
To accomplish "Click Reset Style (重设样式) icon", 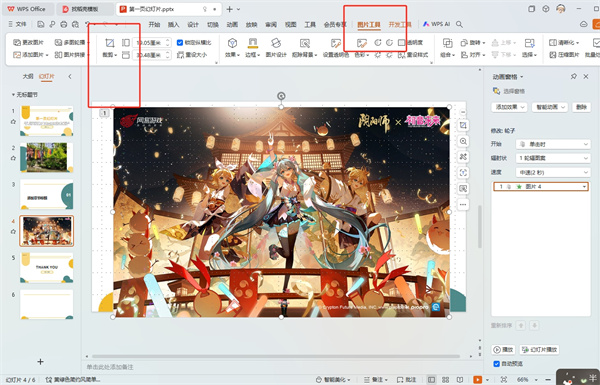I will [401, 55].
